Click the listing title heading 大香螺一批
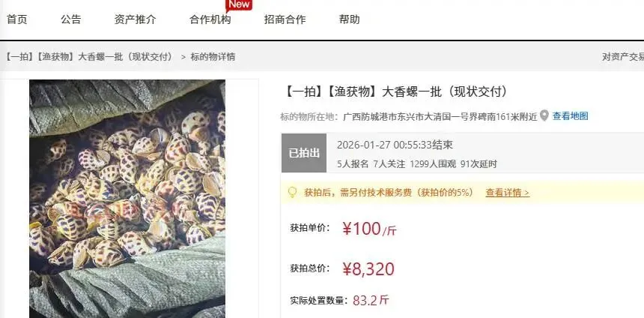644x318 pixels. click(x=395, y=91)
